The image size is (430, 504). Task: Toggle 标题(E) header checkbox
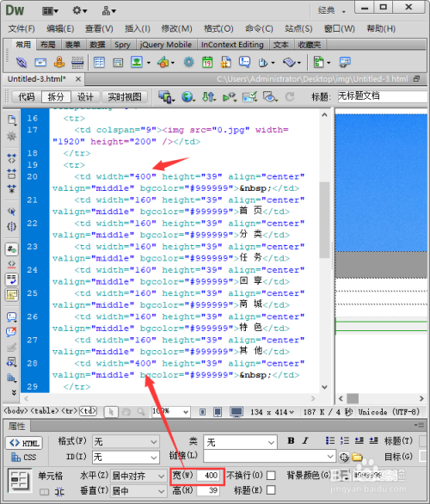271,490
